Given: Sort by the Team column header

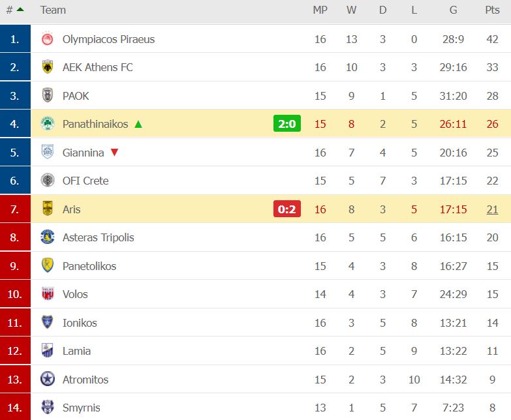Looking at the screenshot, I should [x=53, y=10].
